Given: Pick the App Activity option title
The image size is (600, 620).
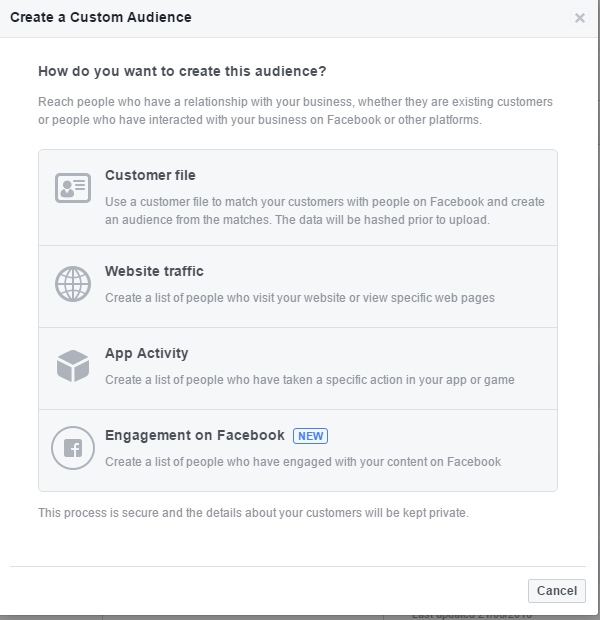Looking at the screenshot, I should click(146, 353).
